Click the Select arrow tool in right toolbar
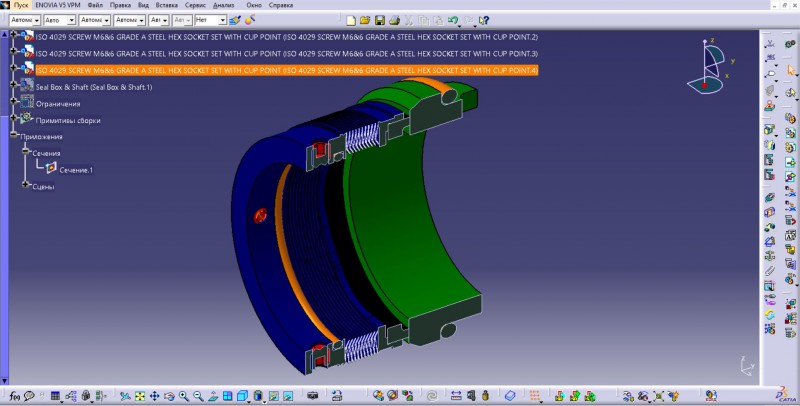Screen dimensions: 800x406 pos(791,69)
